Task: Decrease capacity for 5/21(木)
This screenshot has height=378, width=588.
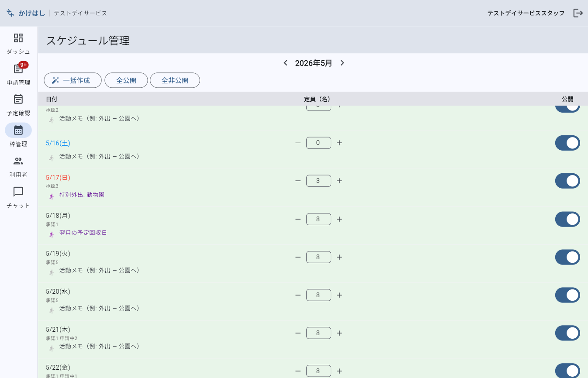Action: tap(298, 333)
